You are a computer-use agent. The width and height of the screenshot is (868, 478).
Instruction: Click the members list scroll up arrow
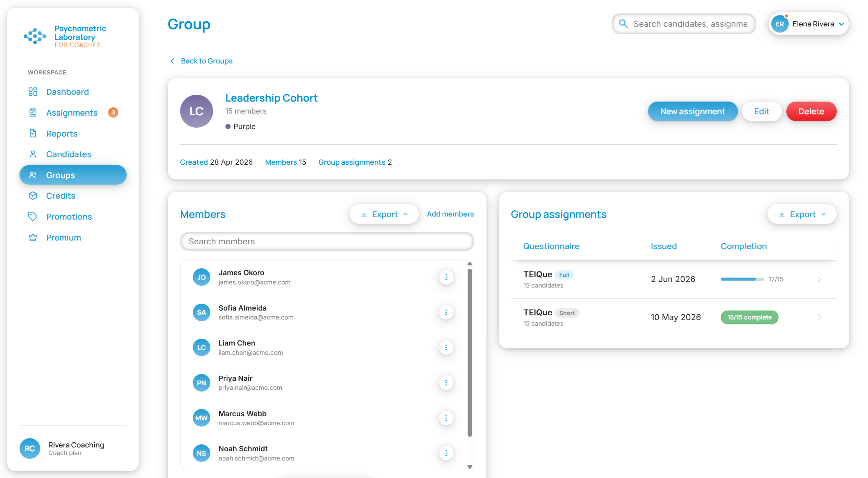tap(470, 264)
